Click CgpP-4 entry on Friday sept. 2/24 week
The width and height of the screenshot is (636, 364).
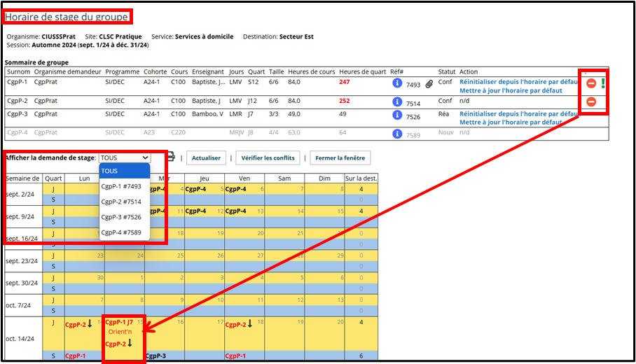click(235, 189)
